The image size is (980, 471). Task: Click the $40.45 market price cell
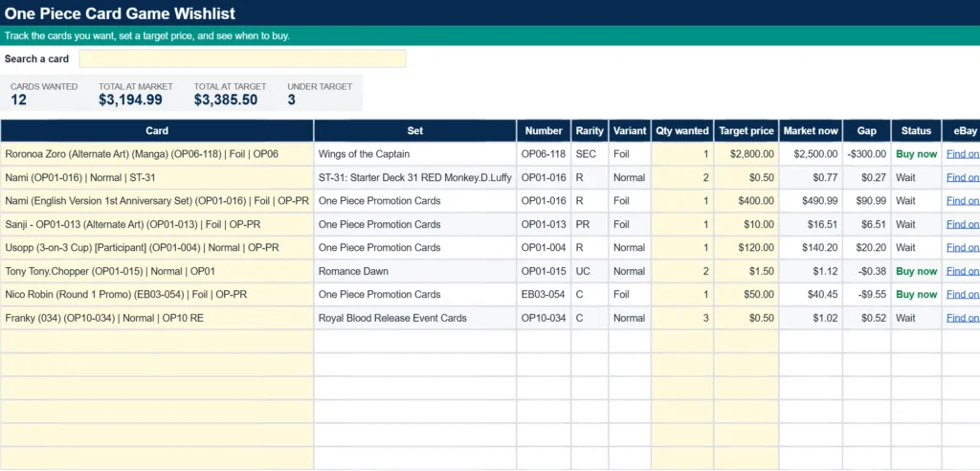tap(811, 295)
